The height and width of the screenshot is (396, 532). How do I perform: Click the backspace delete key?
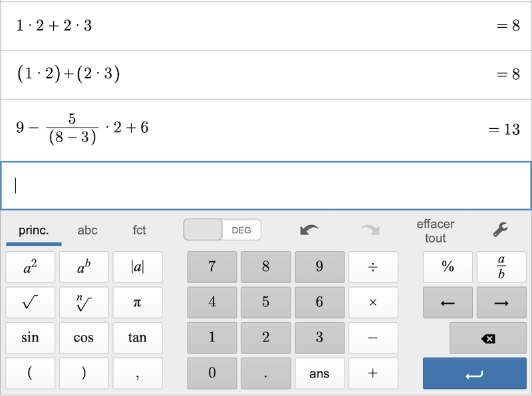[x=488, y=338]
